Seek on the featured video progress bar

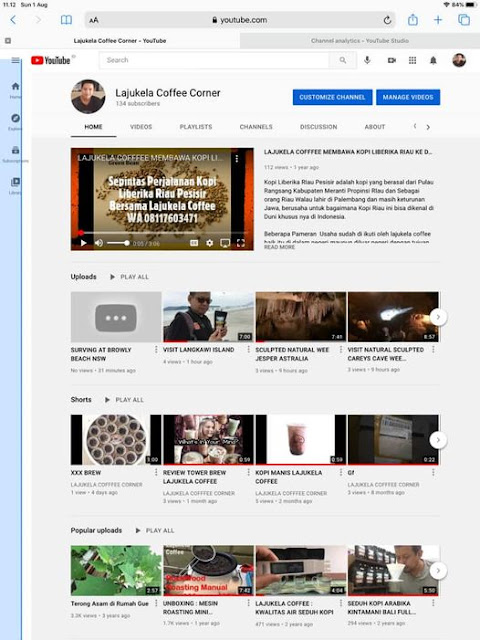162,233
